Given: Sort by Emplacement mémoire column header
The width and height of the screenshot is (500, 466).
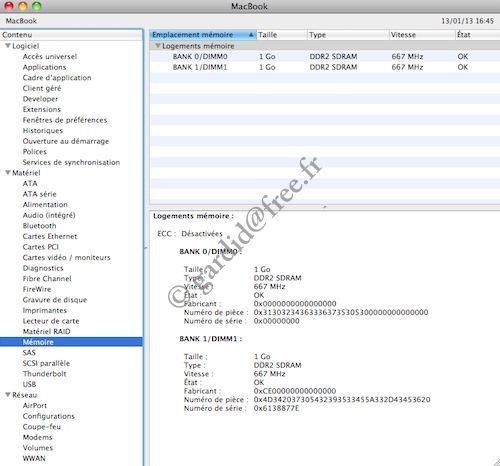Looking at the screenshot, I should pos(203,35).
